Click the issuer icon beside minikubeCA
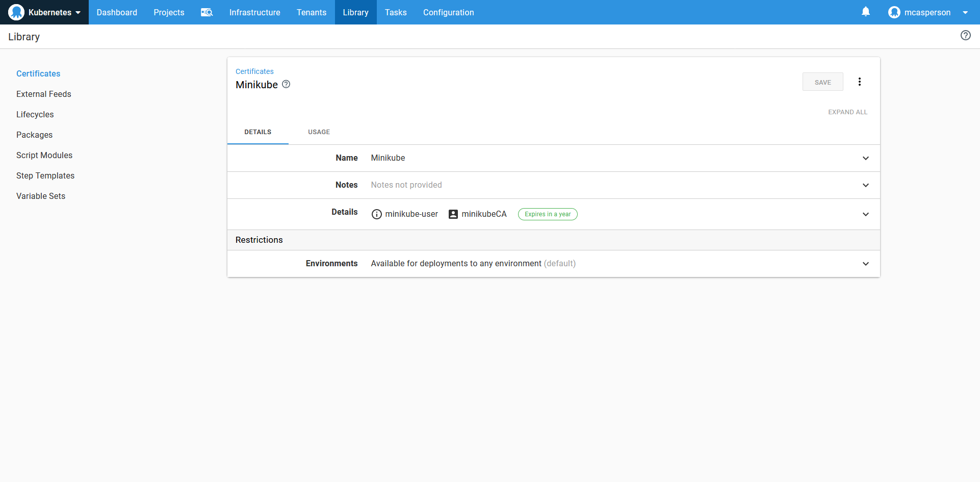The height and width of the screenshot is (482, 980). (453, 214)
